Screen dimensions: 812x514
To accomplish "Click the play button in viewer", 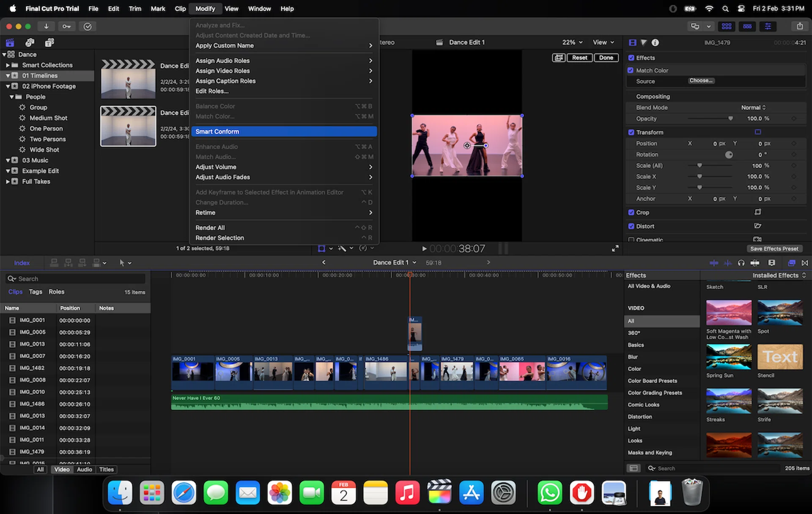I will pos(424,249).
